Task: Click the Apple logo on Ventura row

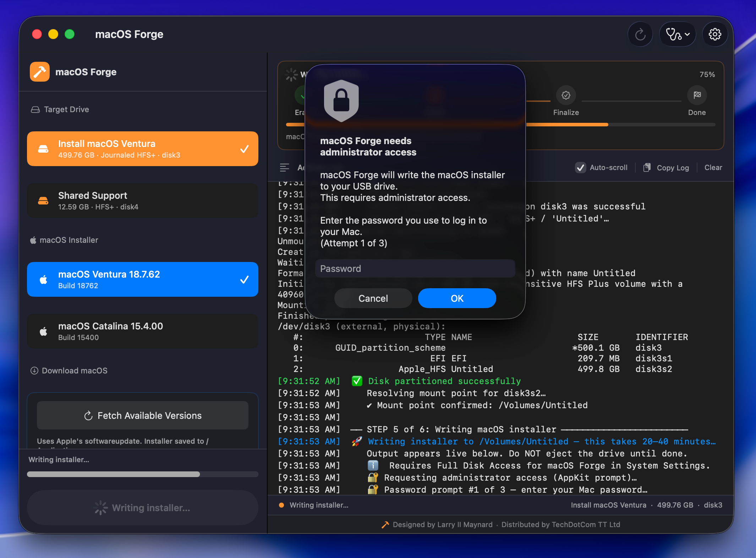Action: (43, 279)
